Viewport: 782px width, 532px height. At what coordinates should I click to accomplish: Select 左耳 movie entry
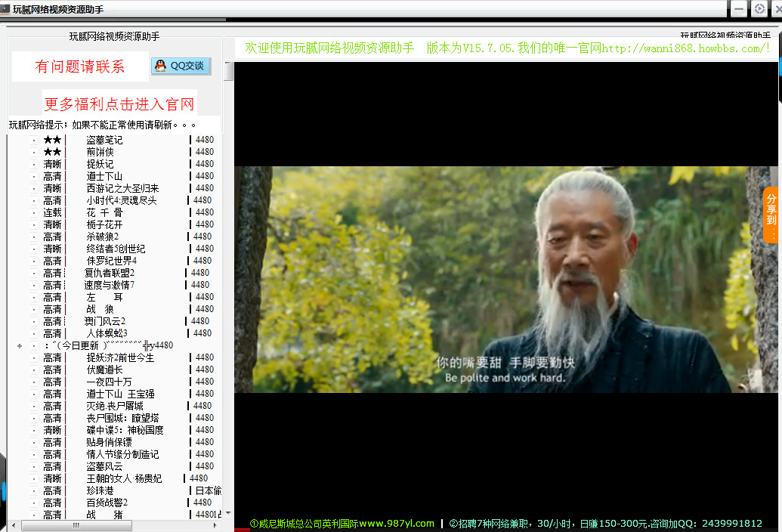[x=104, y=297]
